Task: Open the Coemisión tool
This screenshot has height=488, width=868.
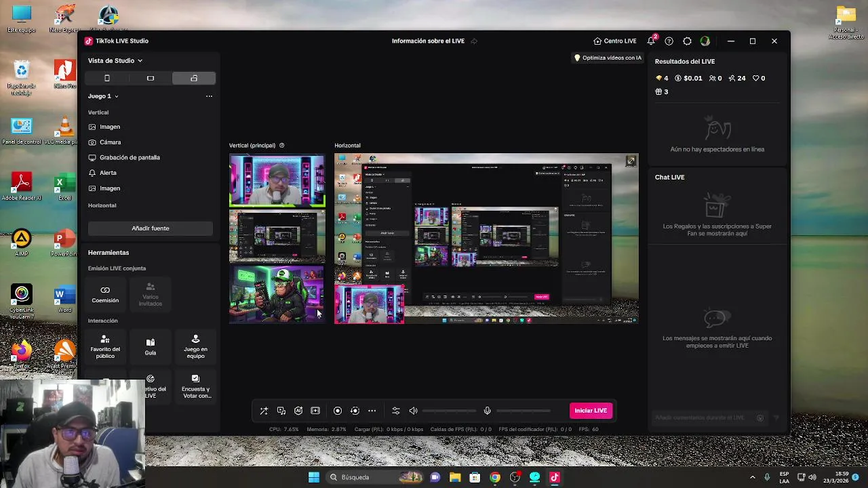Action: click(105, 294)
